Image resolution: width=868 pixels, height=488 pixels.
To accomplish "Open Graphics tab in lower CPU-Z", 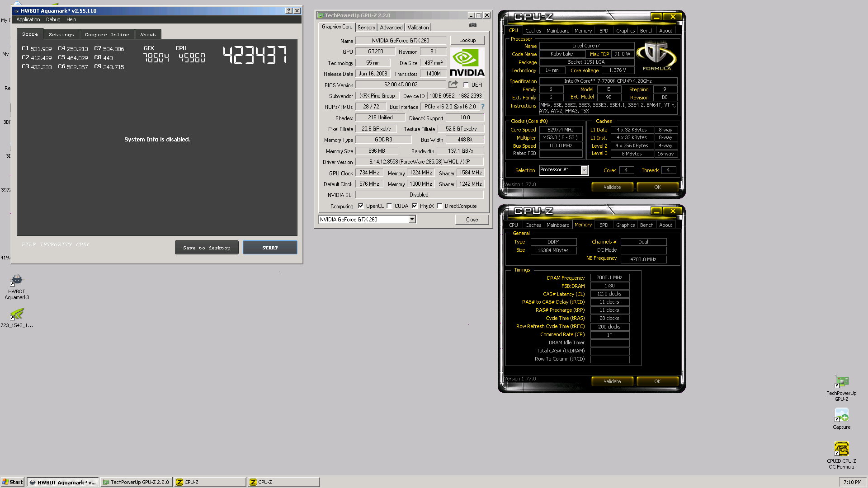I will tap(625, 225).
